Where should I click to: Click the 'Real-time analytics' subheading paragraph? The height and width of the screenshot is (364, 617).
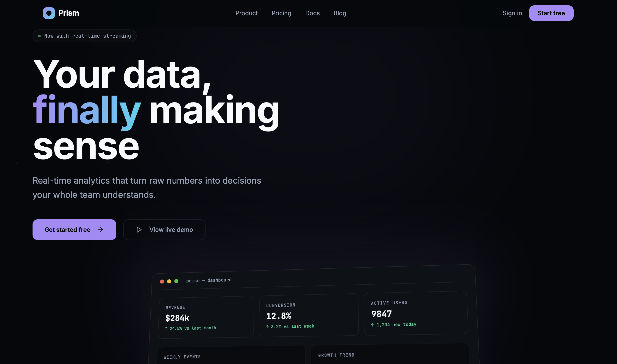[147, 188]
